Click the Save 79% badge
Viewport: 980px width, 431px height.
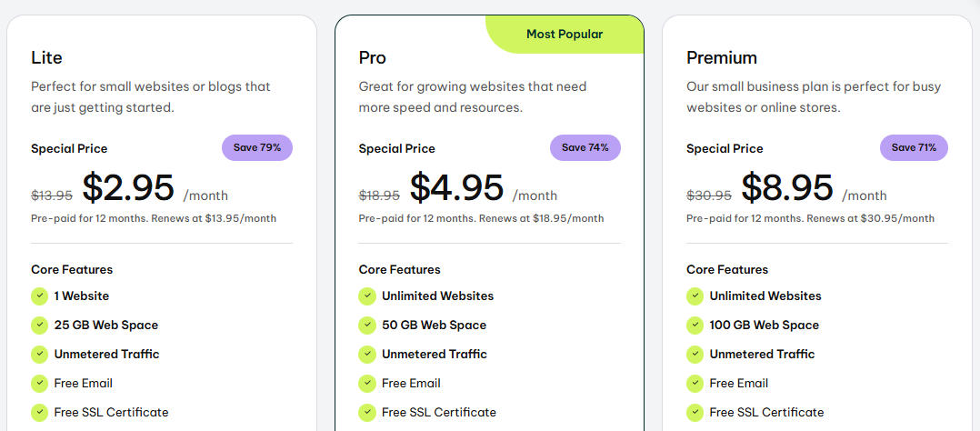tap(257, 147)
